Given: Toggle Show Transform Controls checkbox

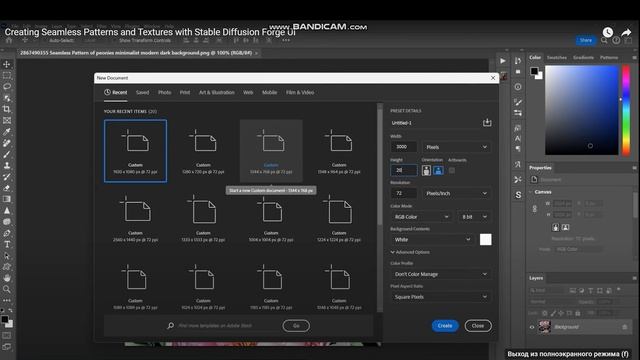Looking at the screenshot, I should (115, 40).
